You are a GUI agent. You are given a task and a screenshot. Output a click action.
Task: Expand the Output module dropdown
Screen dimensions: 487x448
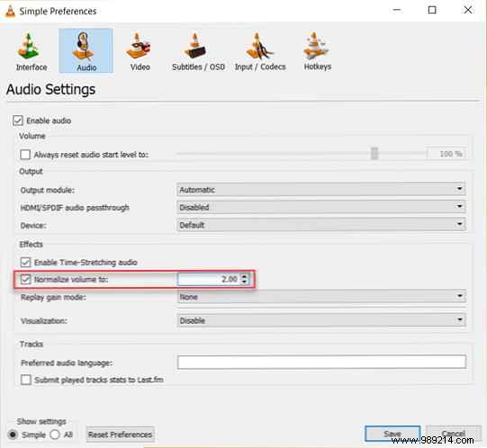point(320,190)
